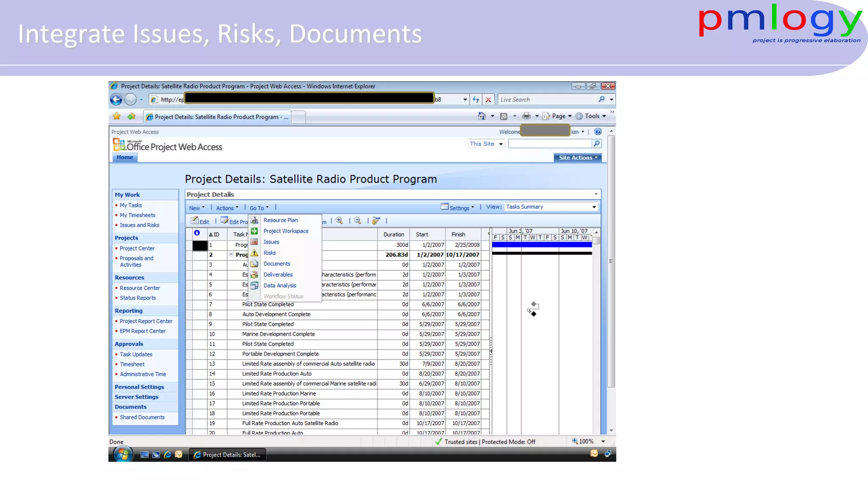Click the Zoom In magnifier icon

pyautogui.click(x=339, y=221)
